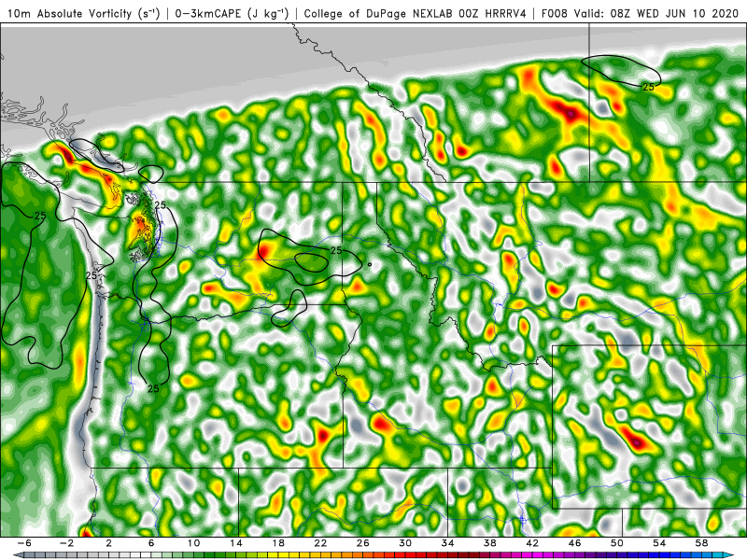
Task: Click the '54' color scale label
Action: pos(659,543)
